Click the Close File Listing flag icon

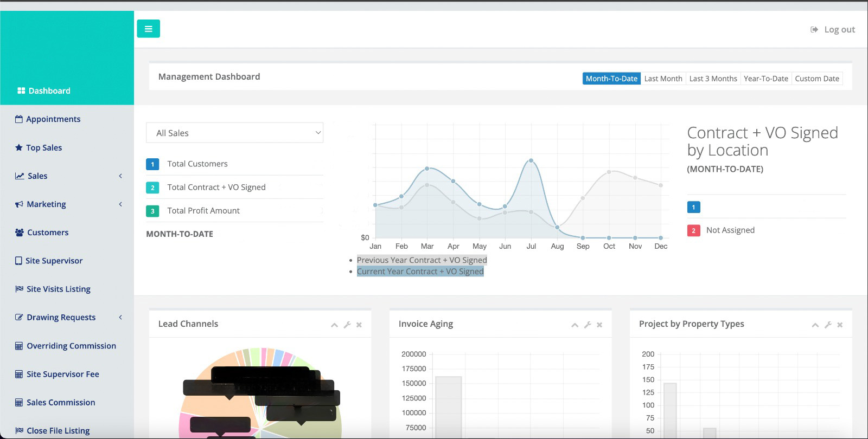click(x=20, y=430)
